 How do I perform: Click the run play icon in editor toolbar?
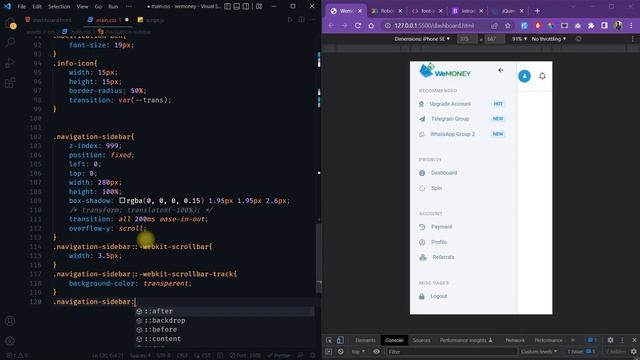(290, 20)
